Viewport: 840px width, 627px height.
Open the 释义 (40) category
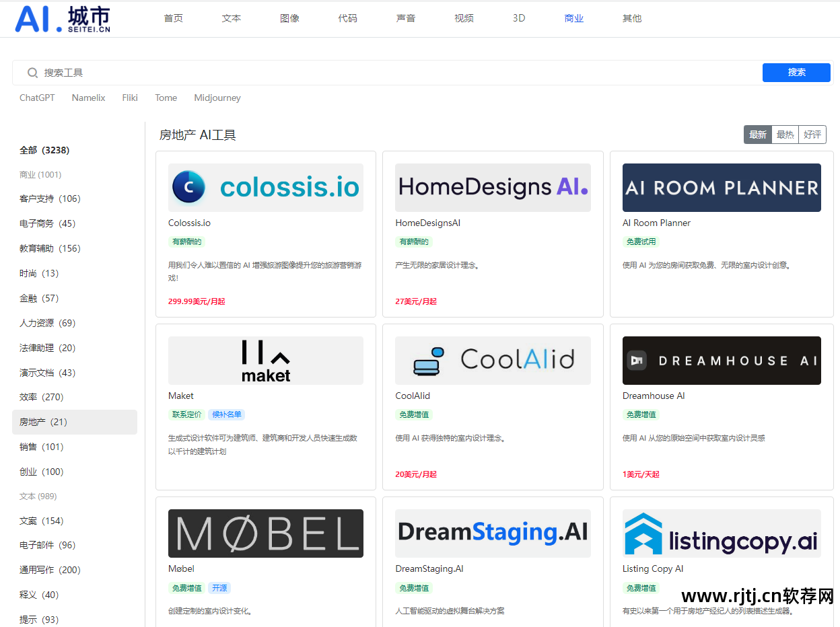tap(39, 595)
